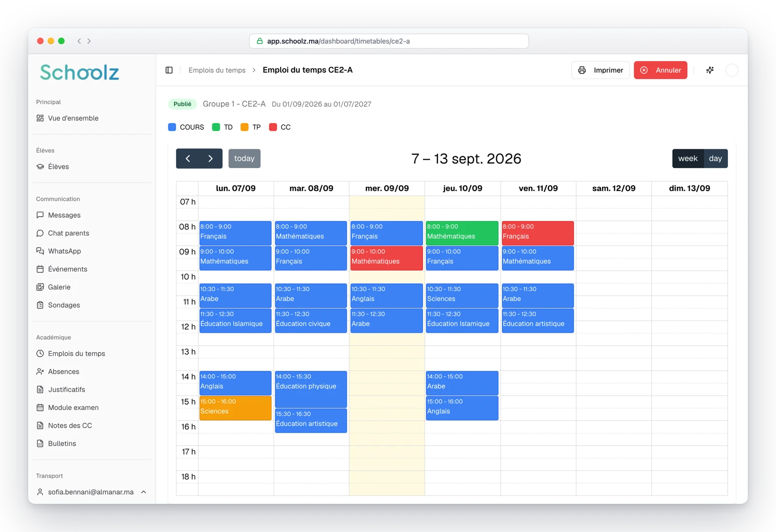Viewport: 776px width, 532px height.
Task: Open the Bulletins page
Action: coord(62,443)
